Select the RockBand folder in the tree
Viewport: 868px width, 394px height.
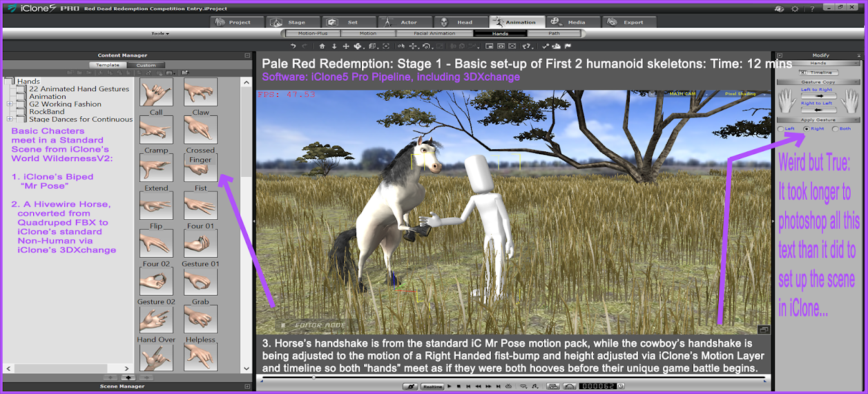(x=46, y=112)
